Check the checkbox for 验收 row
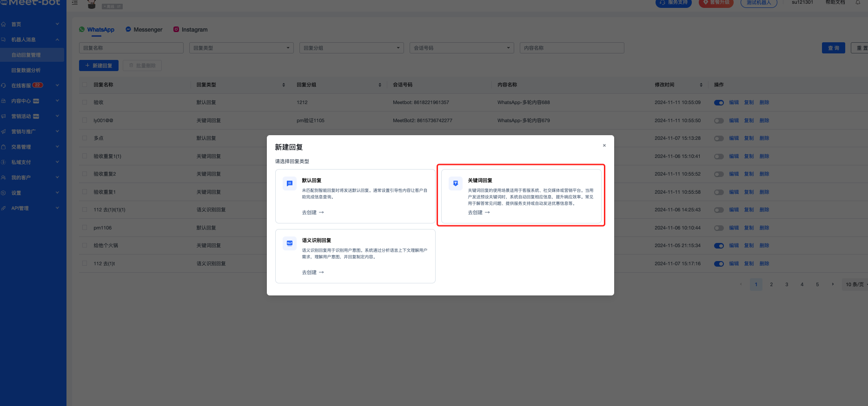Screen dimensions: 868x406 tap(85, 102)
